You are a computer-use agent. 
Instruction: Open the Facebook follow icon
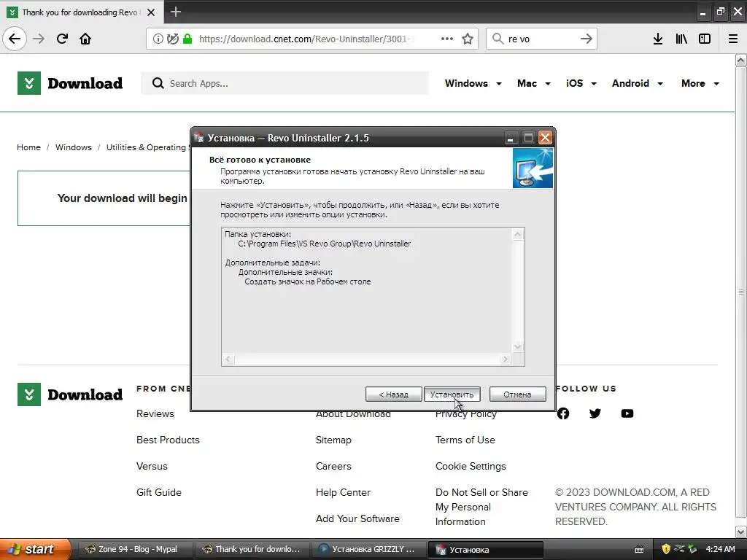click(563, 413)
